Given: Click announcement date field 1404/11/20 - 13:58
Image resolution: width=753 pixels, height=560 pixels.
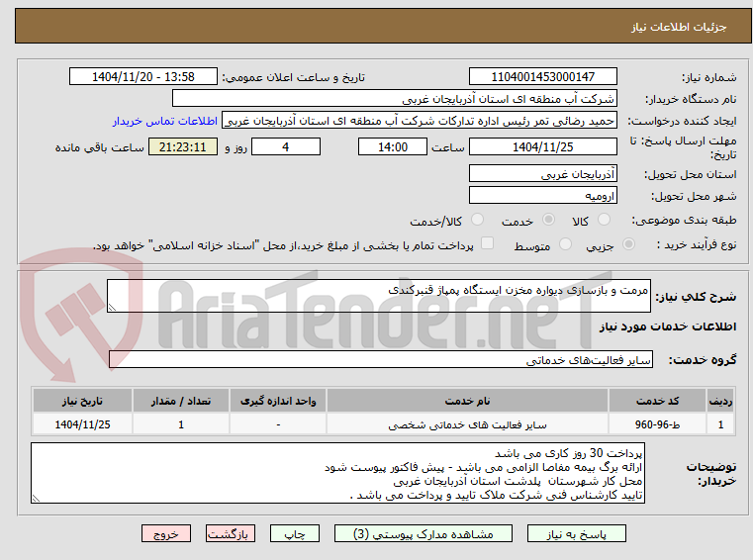Looking at the screenshot, I should click(143, 76).
